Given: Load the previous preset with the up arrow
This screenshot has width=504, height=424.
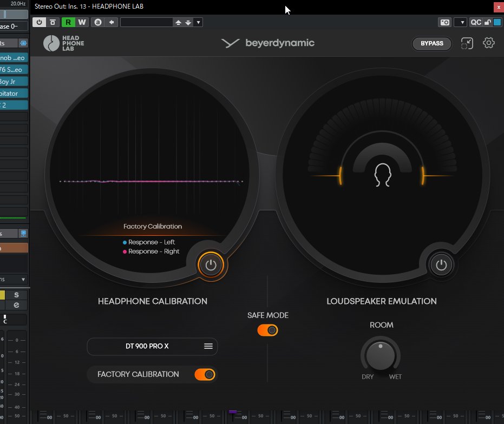Looking at the screenshot, I should [x=178, y=22].
